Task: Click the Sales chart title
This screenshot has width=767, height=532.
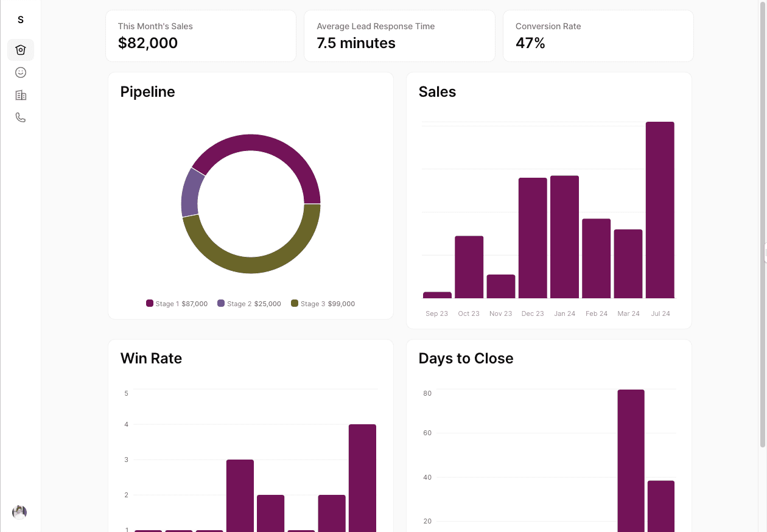Action: pyautogui.click(x=438, y=92)
